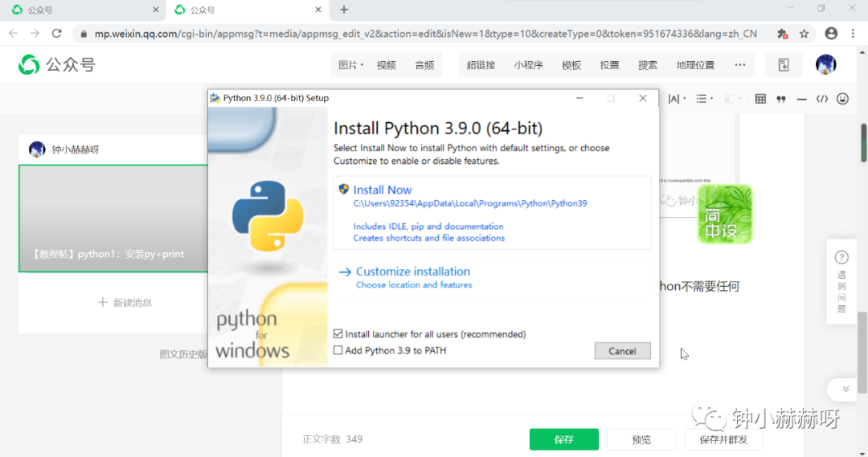Click the address bar URL
Viewport: 868px width, 457px height.
(x=425, y=34)
